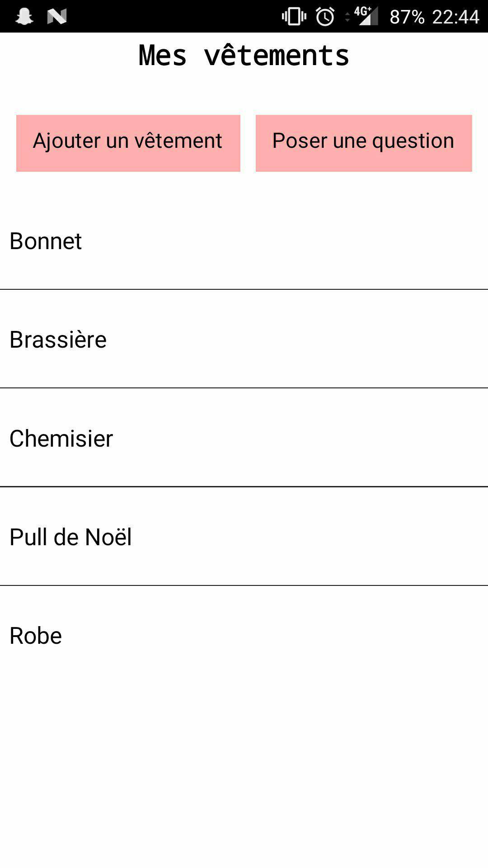Open the Bonnet item
The image size is (488, 868).
244,240
